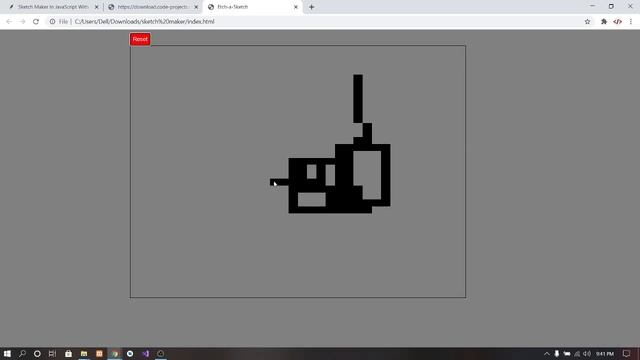
Task: Click inside the sketch drawing canvas
Action: pyautogui.click(x=298, y=171)
